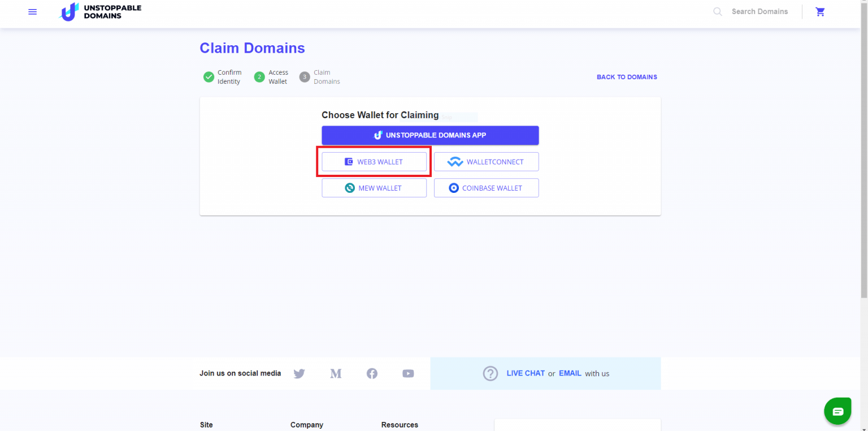The height and width of the screenshot is (431, 868).
Task: Open the shopping cart
Action: coord(821,12)
